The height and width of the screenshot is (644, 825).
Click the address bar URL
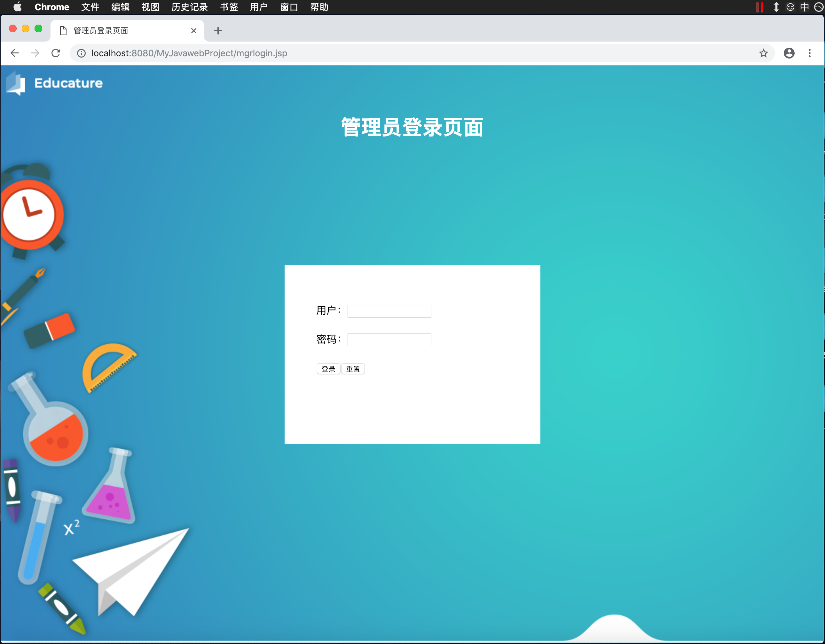189,53
